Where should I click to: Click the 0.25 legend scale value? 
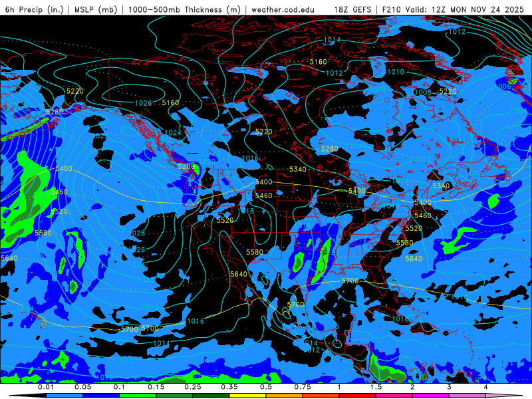click(193, 387)
